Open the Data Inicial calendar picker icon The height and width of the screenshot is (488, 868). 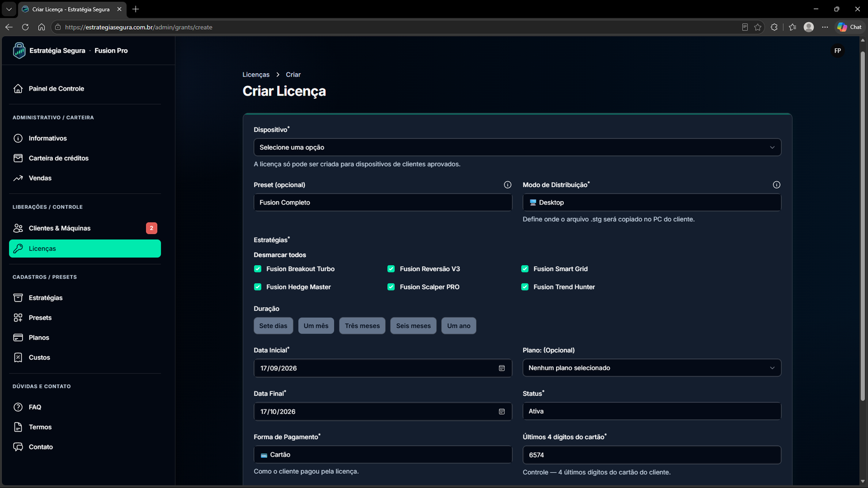(x=502, y=368)
